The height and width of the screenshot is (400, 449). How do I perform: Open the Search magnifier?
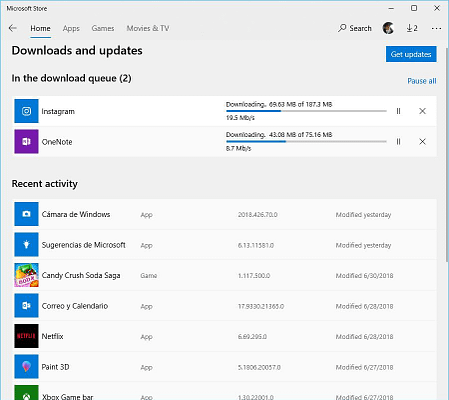[x=355, y=28]
